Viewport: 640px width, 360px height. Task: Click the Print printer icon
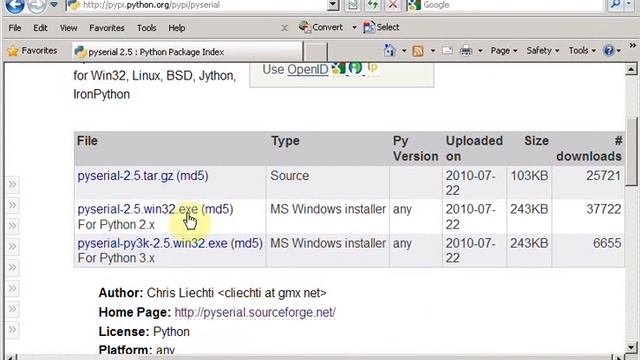[466, 51]
